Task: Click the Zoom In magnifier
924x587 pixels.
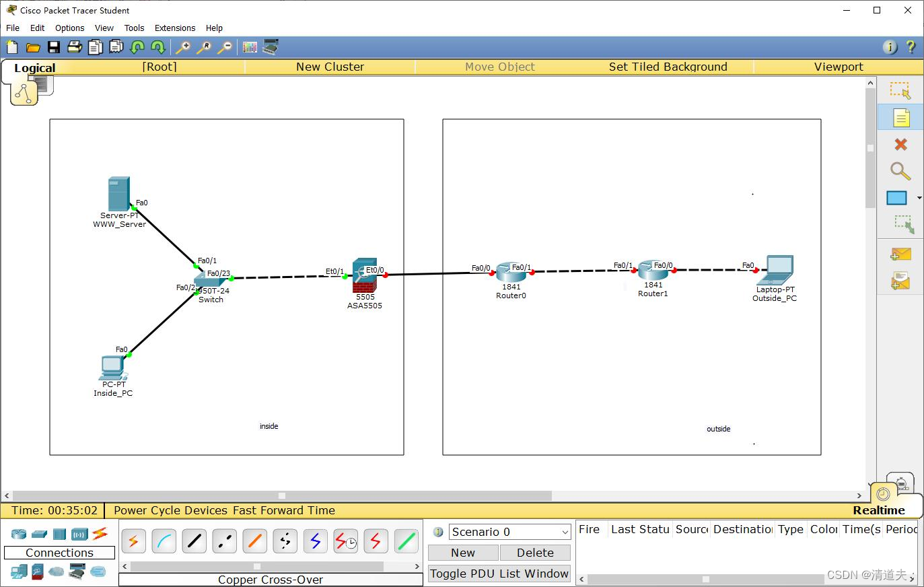Action: coord(183,47)
